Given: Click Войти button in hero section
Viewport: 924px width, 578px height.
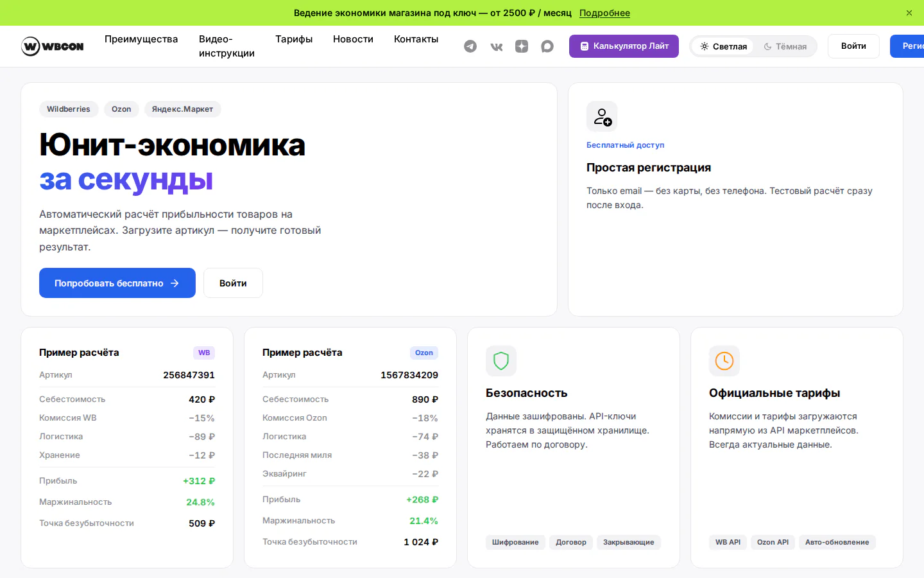Looking at the screenshot, I should (233, 283).
